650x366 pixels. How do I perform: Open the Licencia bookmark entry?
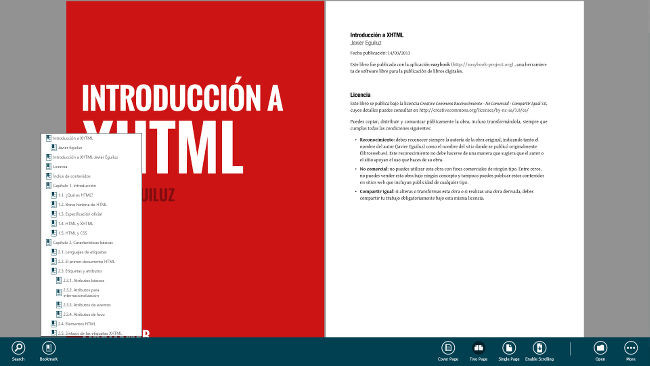(x=56, y=167)
